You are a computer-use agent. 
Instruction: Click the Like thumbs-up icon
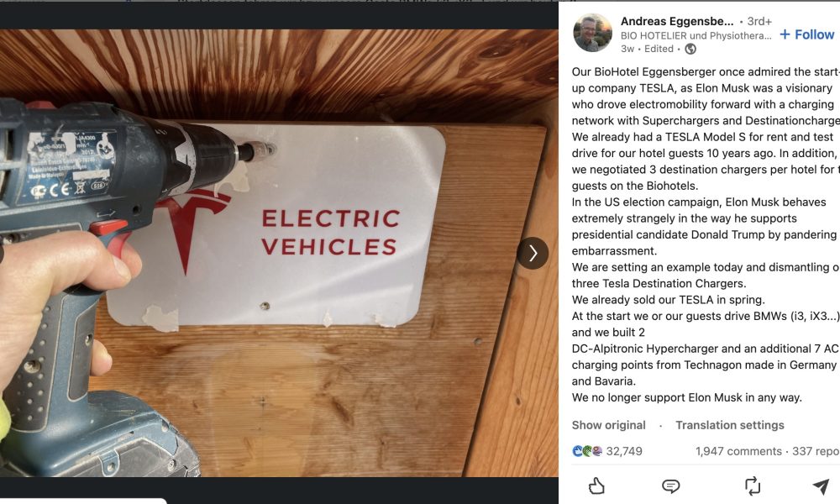(596, 486)
